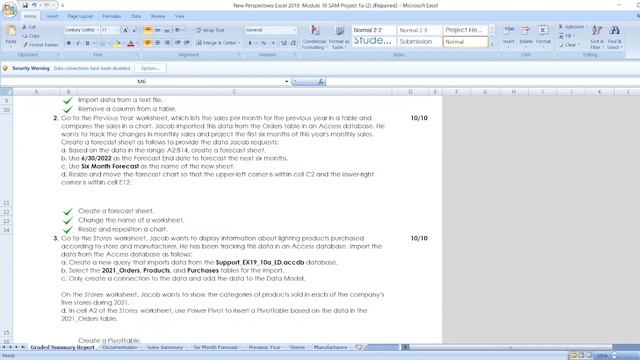The width and height of the screenshot is (640, 360).
Task: Click Merge & Center
Action: [x=218, y=43]
